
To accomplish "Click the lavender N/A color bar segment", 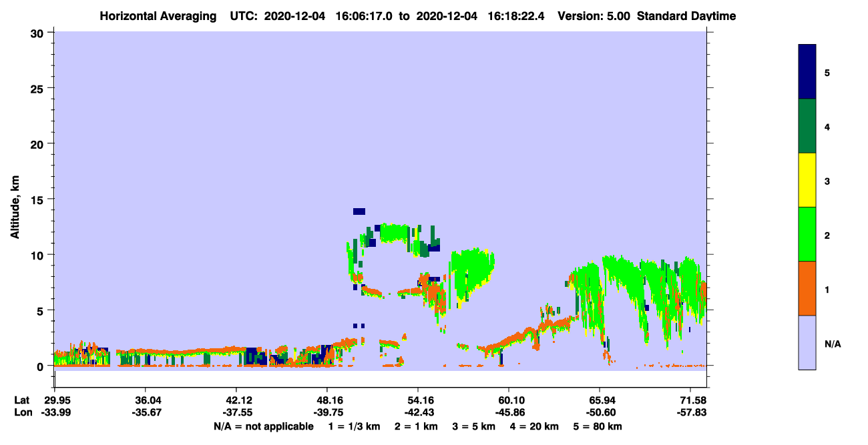I will tap(807, 342).
